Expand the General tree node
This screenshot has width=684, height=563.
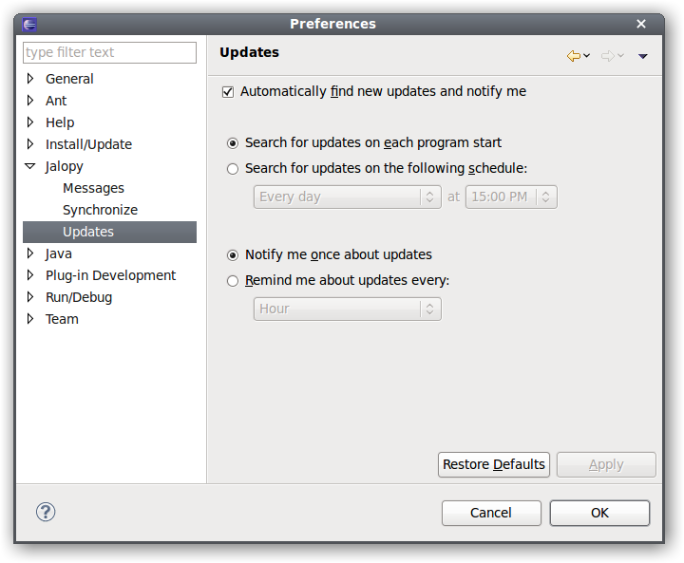[30, 78]
